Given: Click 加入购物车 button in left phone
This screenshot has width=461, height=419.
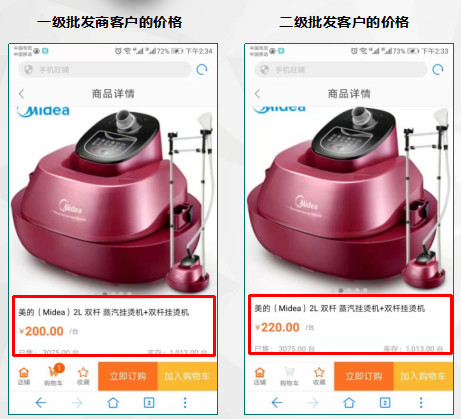Looking at the screenshot, I should tap(187, 376).
